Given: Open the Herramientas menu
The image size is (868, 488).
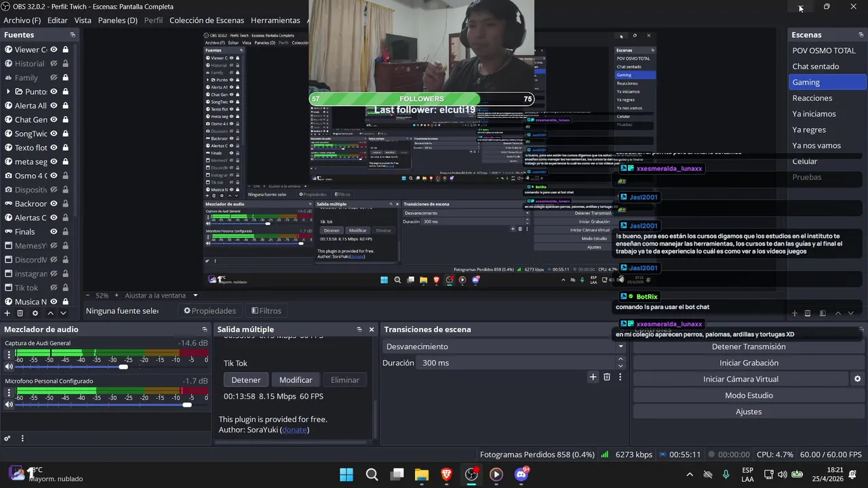Looking at the screenshot, I should point(275,20).
